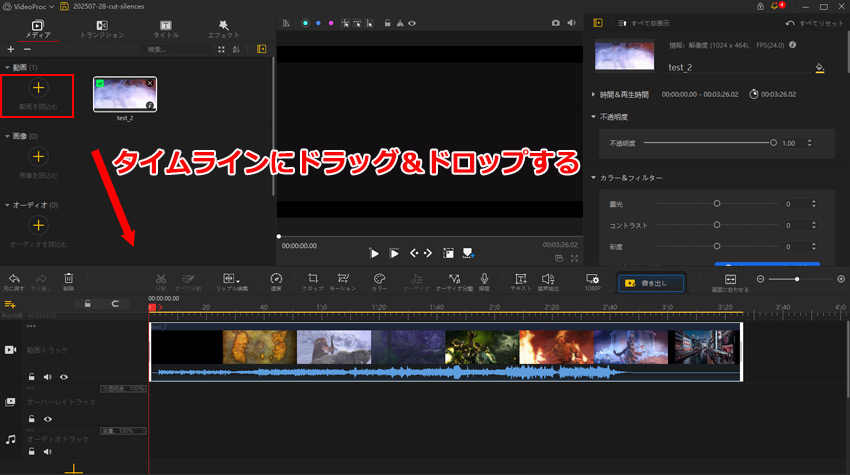Click the undo 元に戻す button
This screenshot has width=850, height=475.
pyautogui.click(x=14, y=281)
